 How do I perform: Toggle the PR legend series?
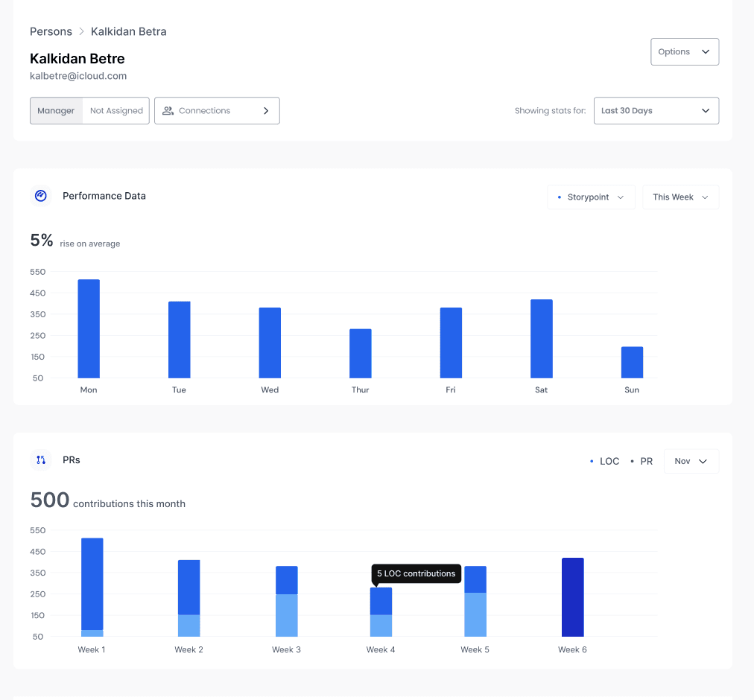[x=641, y=462]
